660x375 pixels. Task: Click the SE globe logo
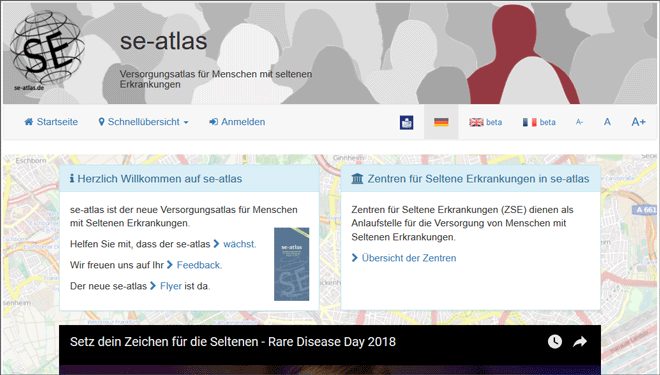click(47, 50)
